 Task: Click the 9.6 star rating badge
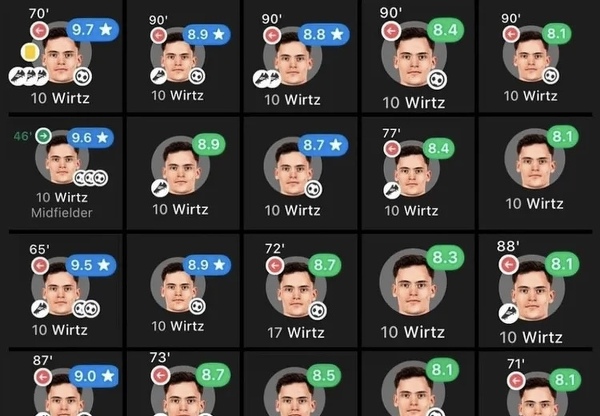point(90,138)
